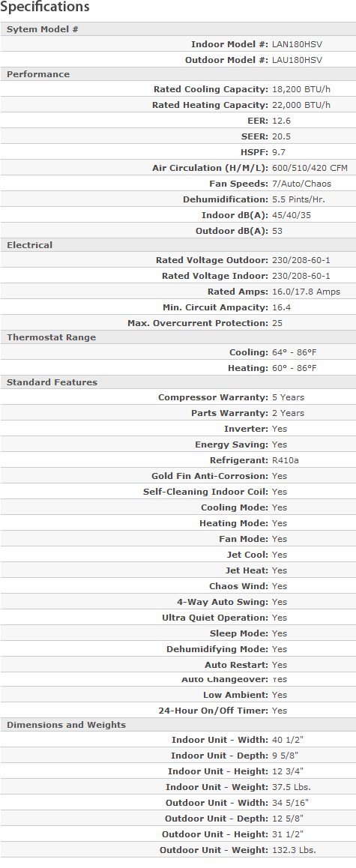Click the Refrigerant R410a row

178,460
